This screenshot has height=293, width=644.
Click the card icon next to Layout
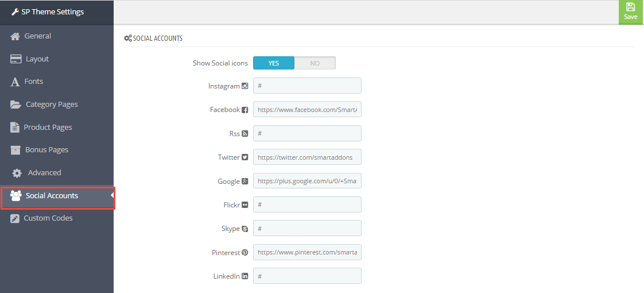tap(16, 59)
